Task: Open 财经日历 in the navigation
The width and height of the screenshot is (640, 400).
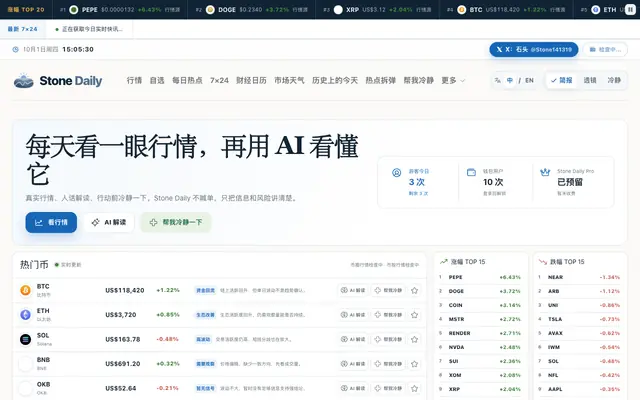Action: coord(251,80)
